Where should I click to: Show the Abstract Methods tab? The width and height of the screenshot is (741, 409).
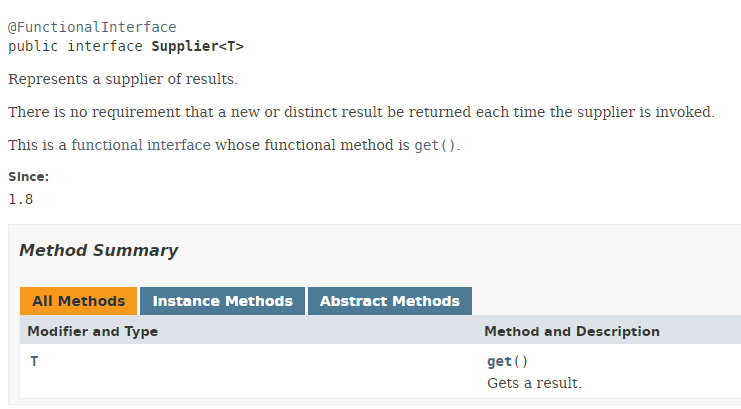(x=389, y=301)
